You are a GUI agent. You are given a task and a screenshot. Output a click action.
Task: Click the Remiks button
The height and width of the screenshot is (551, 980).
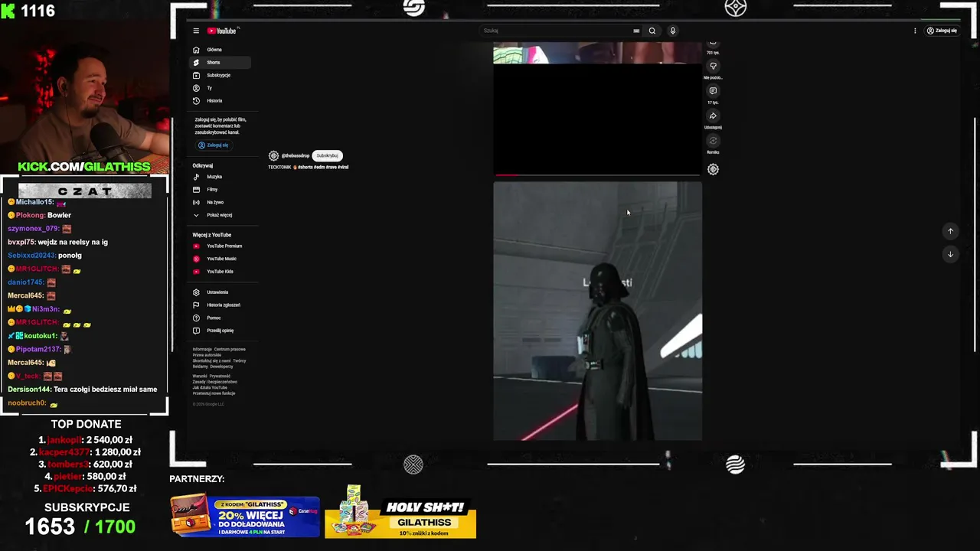713,141
